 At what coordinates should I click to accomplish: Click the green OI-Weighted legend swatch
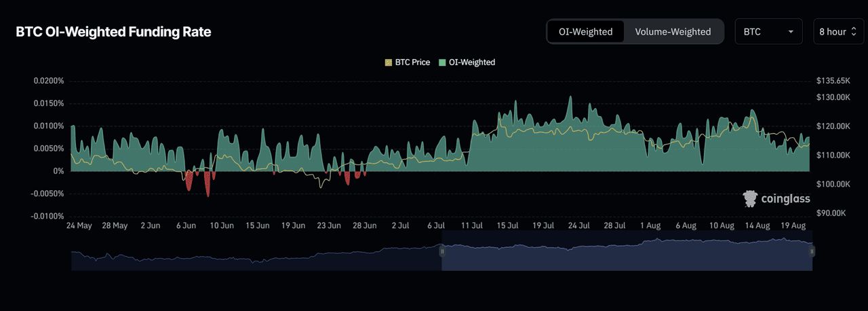pyautogui.click(x=443, y=62)
